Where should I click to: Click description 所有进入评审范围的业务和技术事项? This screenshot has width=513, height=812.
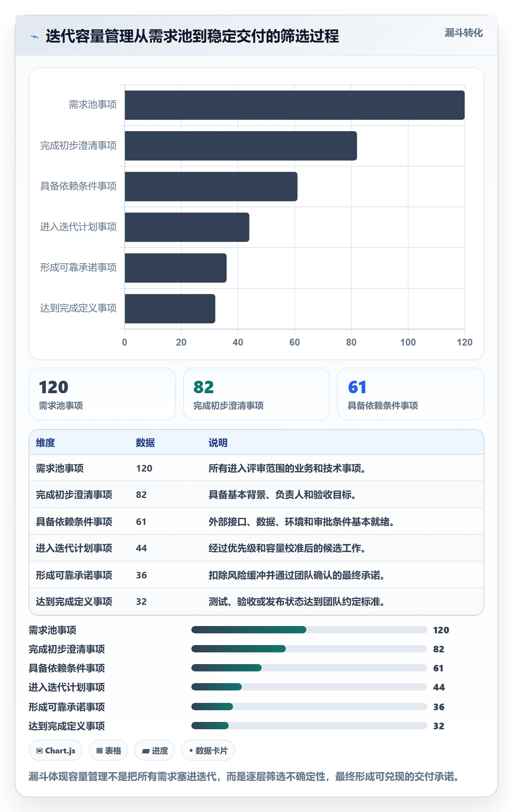[287, 468]
